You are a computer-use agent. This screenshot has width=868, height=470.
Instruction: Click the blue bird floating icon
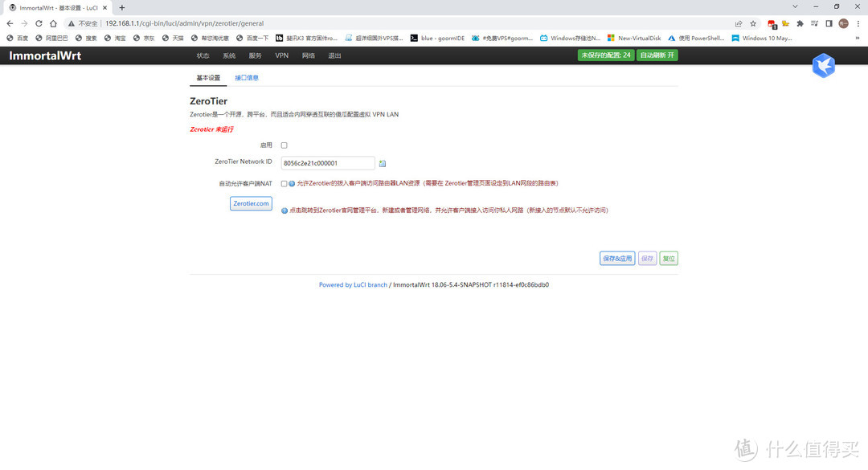[x=823, y=66]
